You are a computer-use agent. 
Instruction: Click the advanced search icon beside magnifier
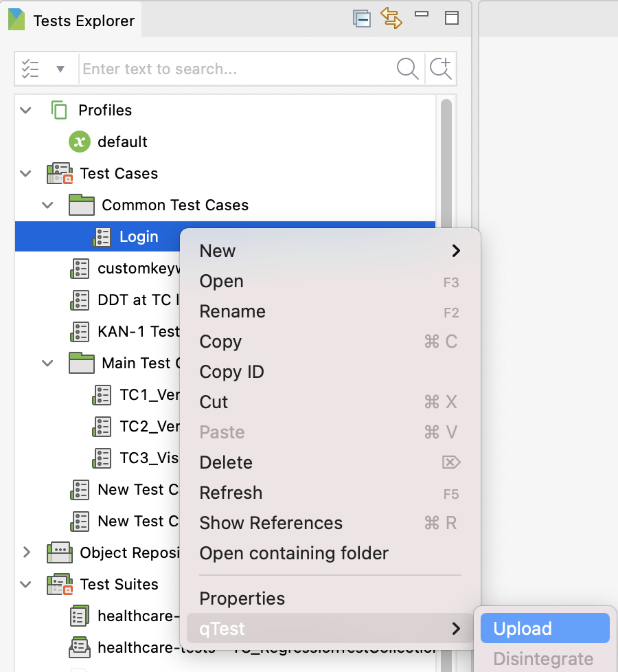[442, 69]
